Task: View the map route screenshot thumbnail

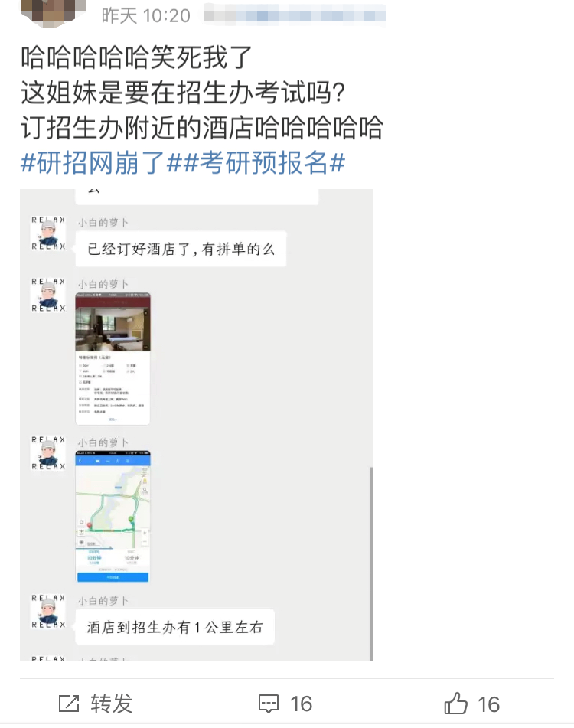Action: click(x=113, y=516)
